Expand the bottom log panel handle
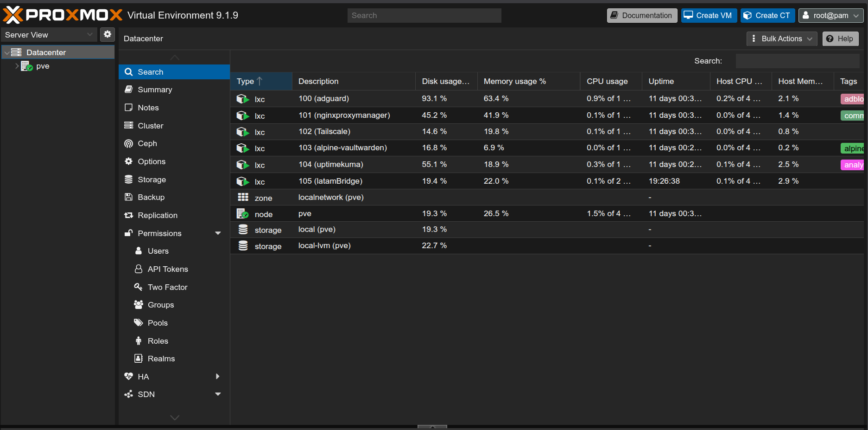This screenshot has height=430, width=868. [432, 427]
